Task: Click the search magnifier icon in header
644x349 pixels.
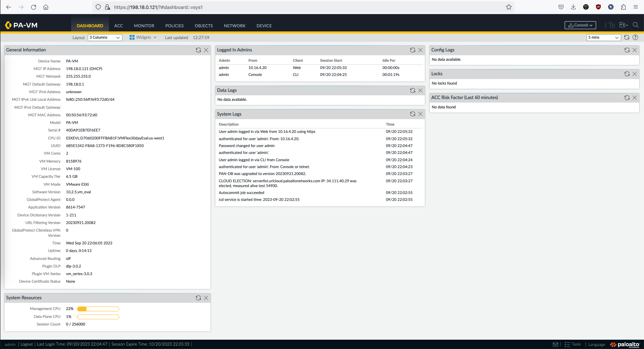Action: point(635,25)
